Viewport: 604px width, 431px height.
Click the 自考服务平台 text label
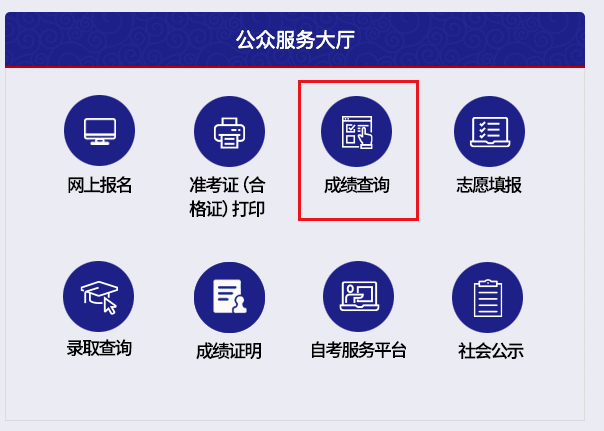(x=359, y=350)
